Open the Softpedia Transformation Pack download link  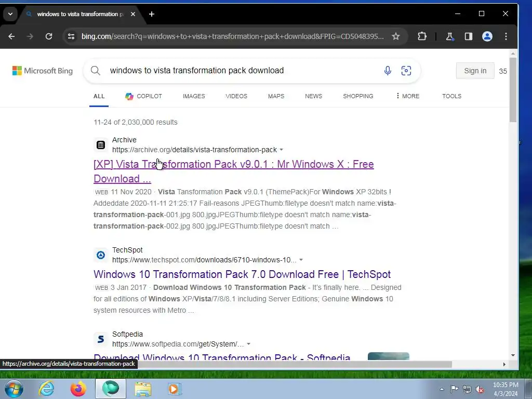pyautogui.click(x=222, y=356)
